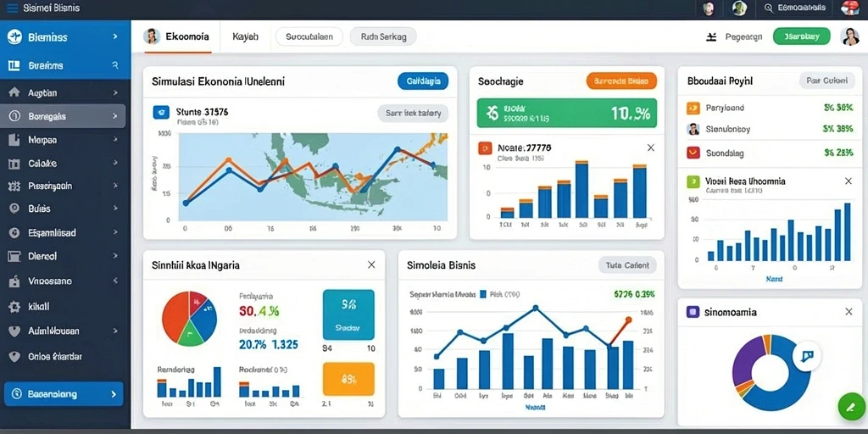This screenshot has width=868, height=434.
Task: Click the Onloe Ikterdar shield icon
Action: coord(14,357)
